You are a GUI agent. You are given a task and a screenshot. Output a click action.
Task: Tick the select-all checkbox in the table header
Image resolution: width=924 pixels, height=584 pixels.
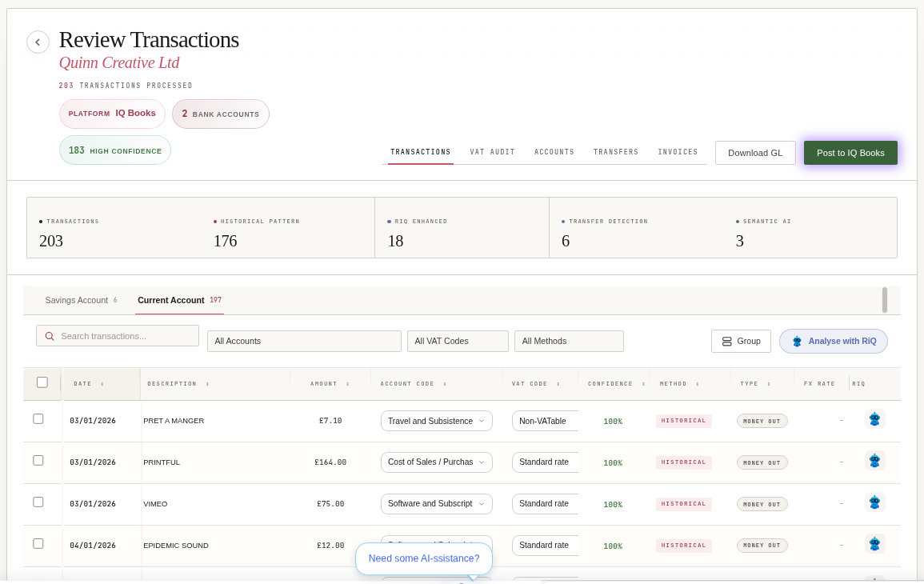pyautogui.click(x=42, y=382)
